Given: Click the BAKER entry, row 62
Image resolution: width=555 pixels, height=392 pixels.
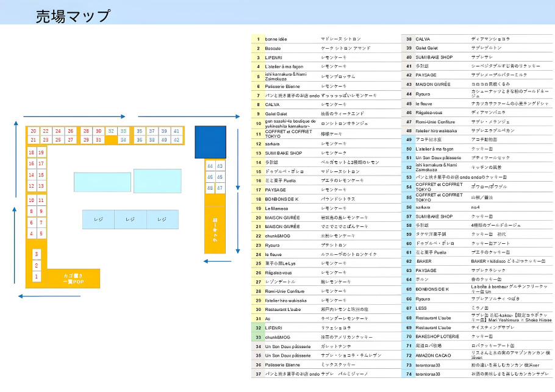Looking at the screenshot, I should 424,262.
